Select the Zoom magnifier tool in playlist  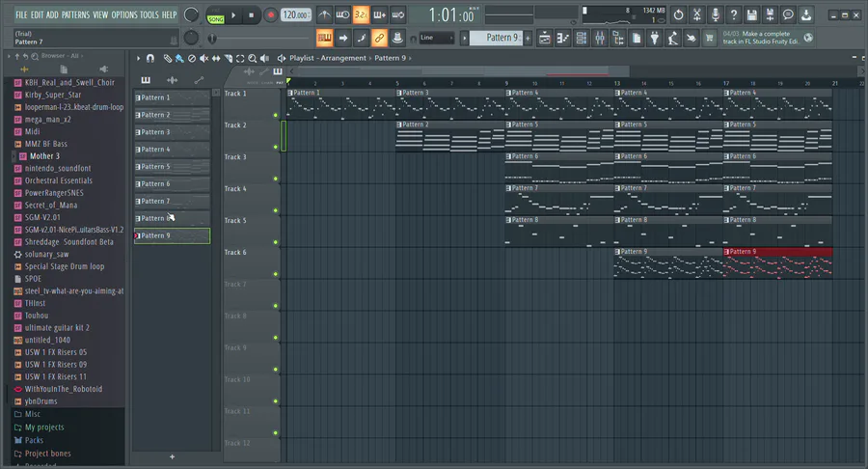[253, 58]
